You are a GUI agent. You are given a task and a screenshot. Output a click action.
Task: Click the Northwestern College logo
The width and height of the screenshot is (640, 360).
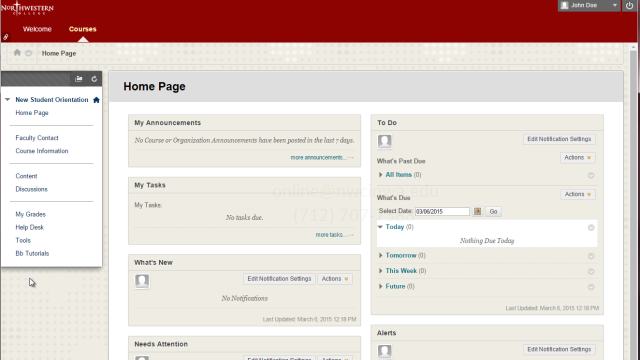coord(27,8)
